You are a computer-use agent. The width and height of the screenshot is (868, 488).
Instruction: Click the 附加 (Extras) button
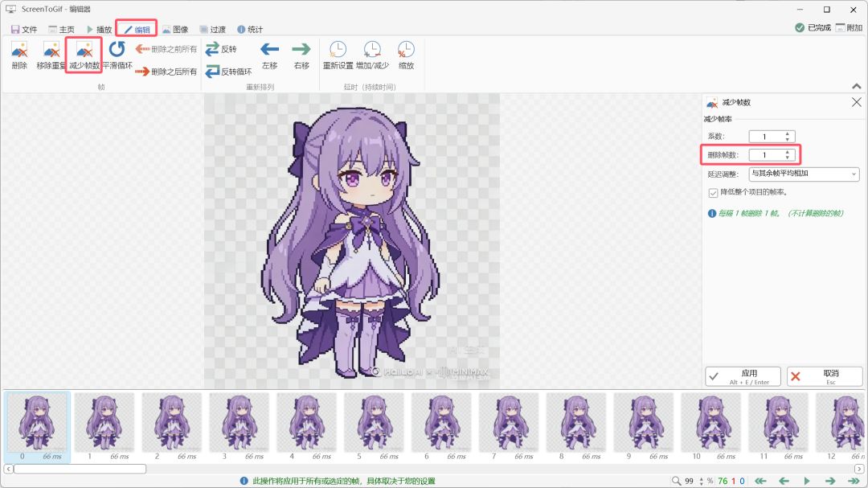850,27
